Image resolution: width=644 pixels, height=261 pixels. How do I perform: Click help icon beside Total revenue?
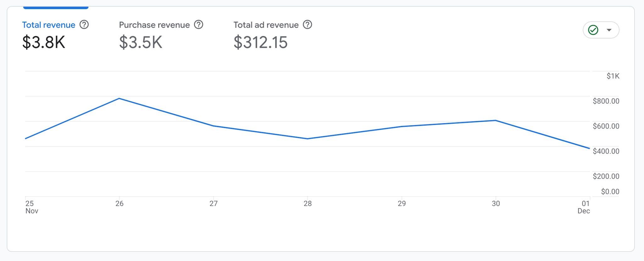84,24
